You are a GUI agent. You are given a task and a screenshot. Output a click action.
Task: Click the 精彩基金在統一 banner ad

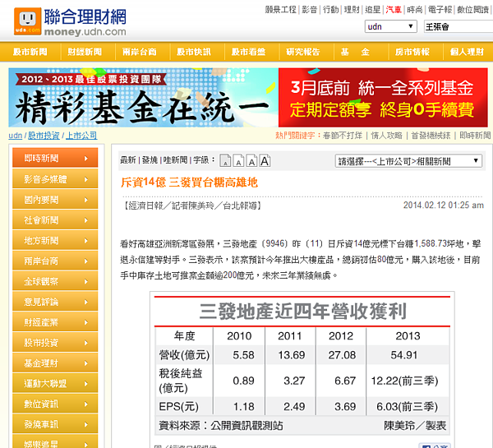tap(143, 98)
